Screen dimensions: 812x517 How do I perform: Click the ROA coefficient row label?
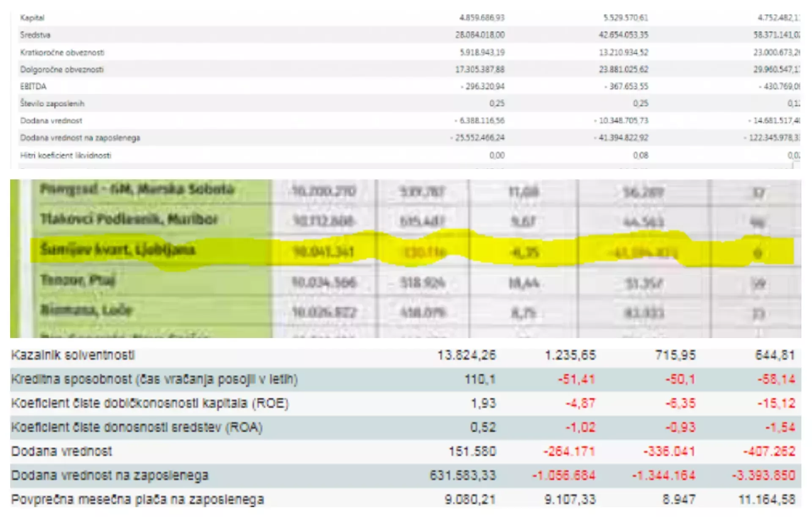[x=137, y=427]
